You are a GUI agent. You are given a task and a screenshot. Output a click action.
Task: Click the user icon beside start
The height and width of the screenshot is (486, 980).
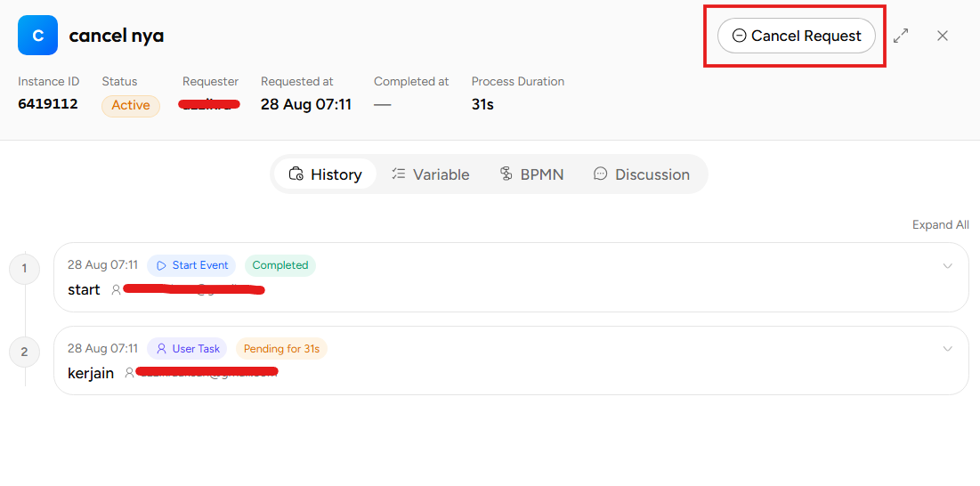[116, 290]
